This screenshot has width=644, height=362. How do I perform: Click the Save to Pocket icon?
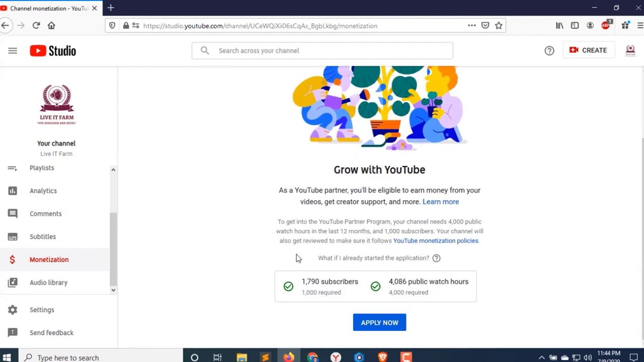tap(485, 26)
